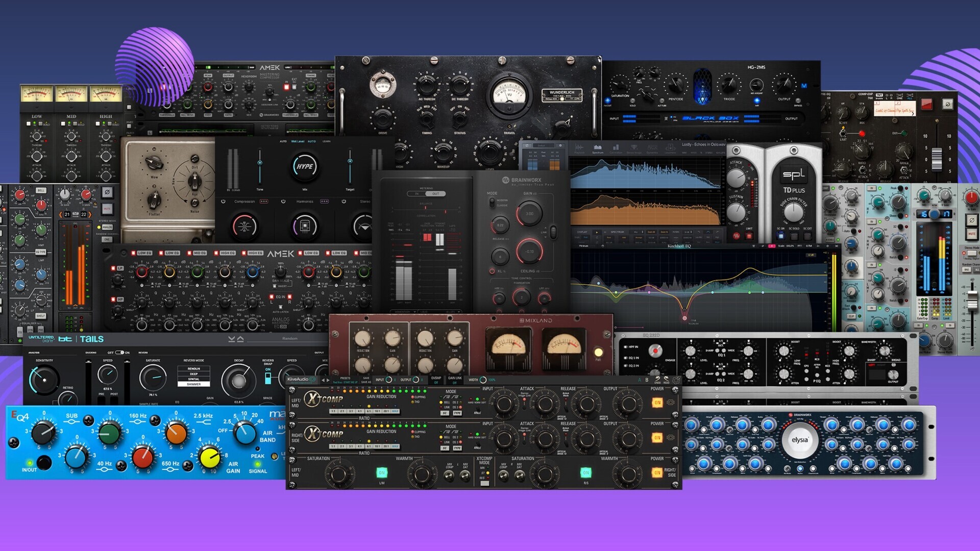Viewport: 980px width, 551px height.
Task: Click red Engage button on SQ232D EQ
Action: click(x=655, y=351)
